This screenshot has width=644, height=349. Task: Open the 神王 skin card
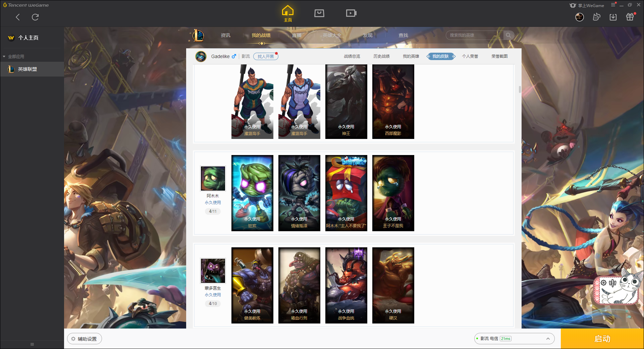click(346, 102)
